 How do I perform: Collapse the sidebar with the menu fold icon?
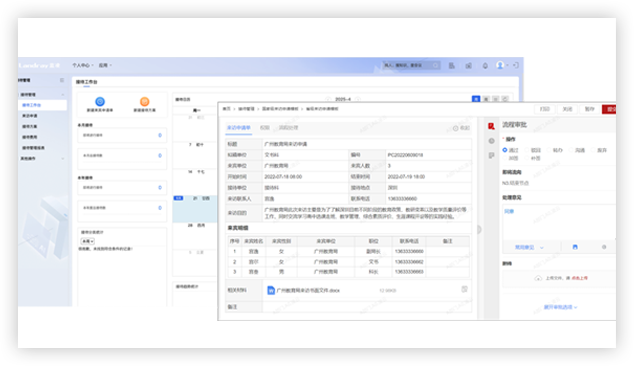(62, 80)
